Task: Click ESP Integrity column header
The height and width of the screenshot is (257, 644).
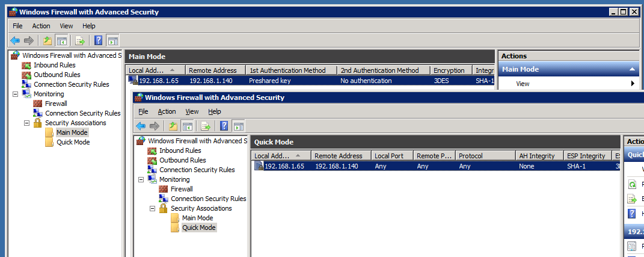Action: [587, 156]
